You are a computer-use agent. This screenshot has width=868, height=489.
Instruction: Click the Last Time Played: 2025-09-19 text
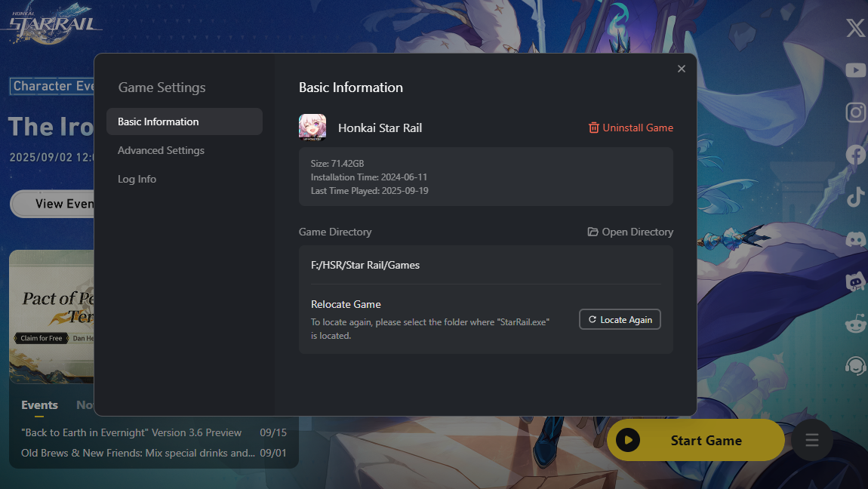pyautogui.click(x=369, y=191)
